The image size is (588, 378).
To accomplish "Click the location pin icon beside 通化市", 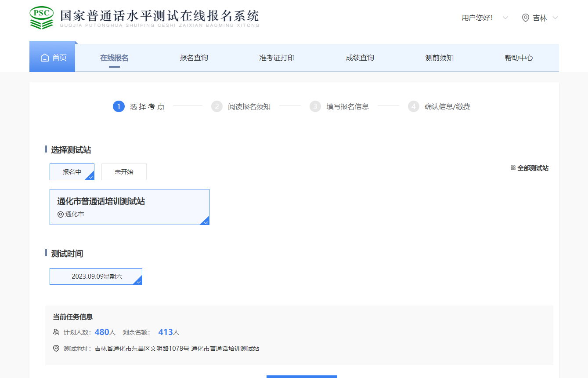I will (x=61, y=214).
